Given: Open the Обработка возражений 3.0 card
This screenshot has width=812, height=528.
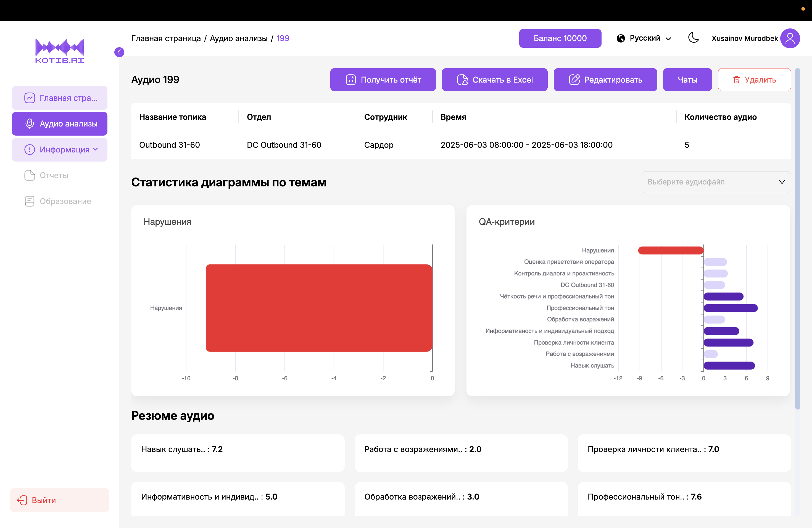Looking at the screenshot, I should [x=461, y=499].
